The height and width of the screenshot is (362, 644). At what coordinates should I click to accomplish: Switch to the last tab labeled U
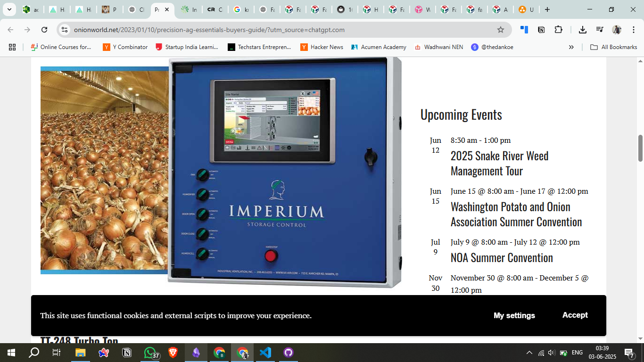click(x=527, y=9)
